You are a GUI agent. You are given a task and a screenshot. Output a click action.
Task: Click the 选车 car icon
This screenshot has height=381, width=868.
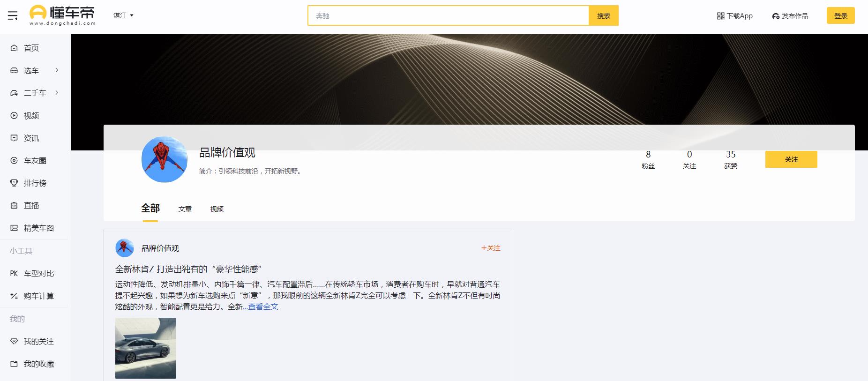click(14, 70)
